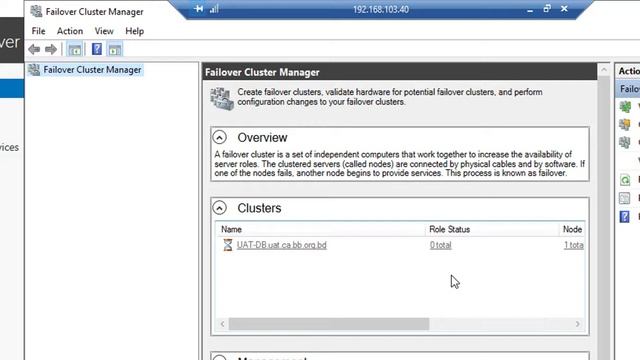
Task: Open Help using the blue question mark toolbar icon
Action: click(97, 49)
